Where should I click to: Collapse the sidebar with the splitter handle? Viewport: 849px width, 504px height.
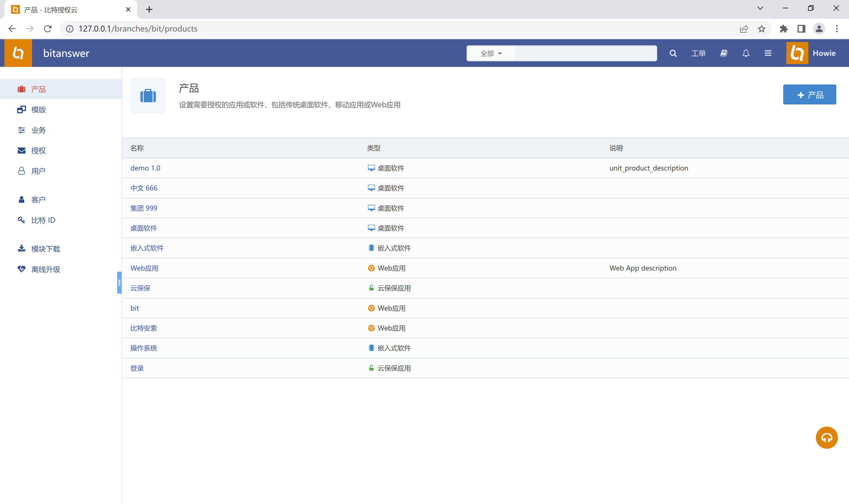[x=119, y=282]
